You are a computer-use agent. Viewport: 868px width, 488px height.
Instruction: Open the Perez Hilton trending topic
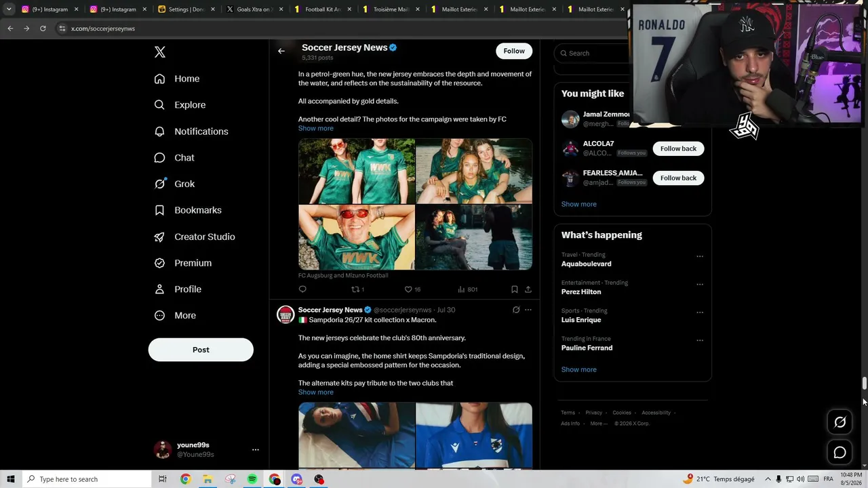click(581, 291)
